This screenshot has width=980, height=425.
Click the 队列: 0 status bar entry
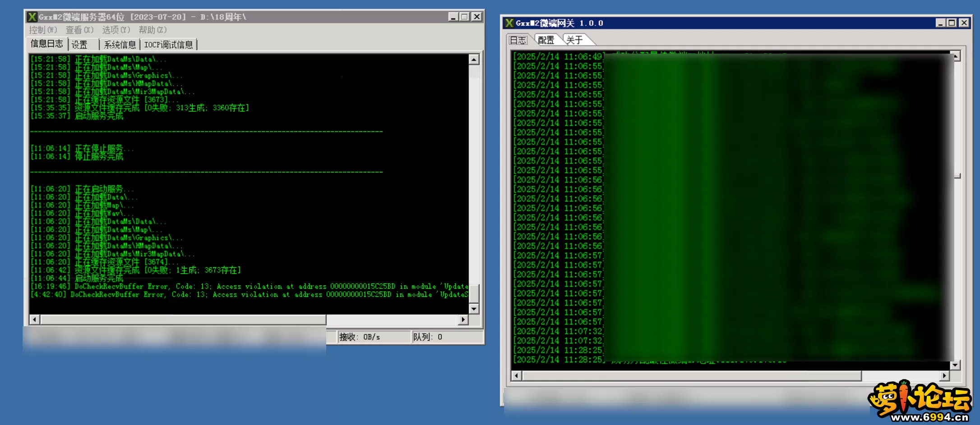pyautogui.click(x=447, y=337)
